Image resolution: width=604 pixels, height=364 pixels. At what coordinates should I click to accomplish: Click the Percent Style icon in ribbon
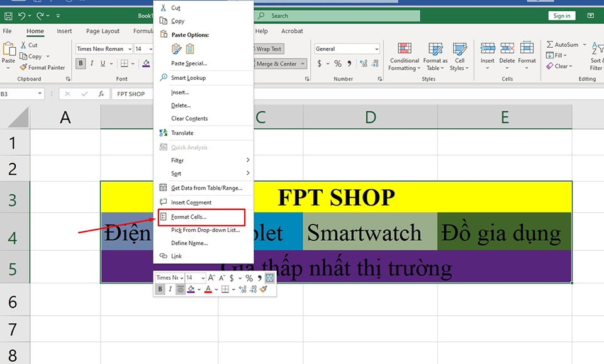coord(338,63)
